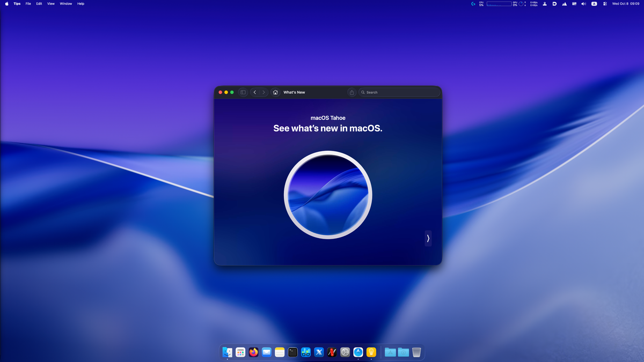Open Safari from the Dock
Viewport: 644px width, 362px height.
[x=358, y=352]
